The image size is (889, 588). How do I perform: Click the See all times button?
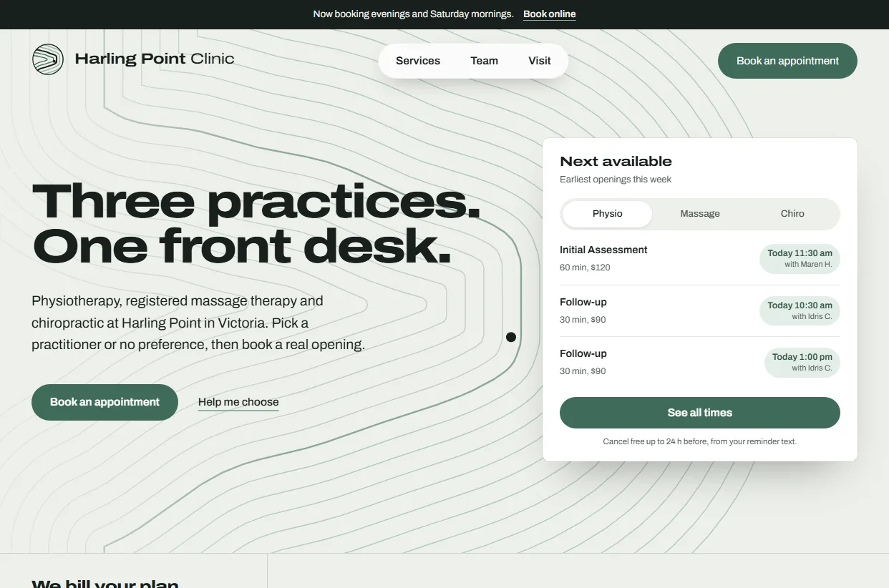(700, 413)
